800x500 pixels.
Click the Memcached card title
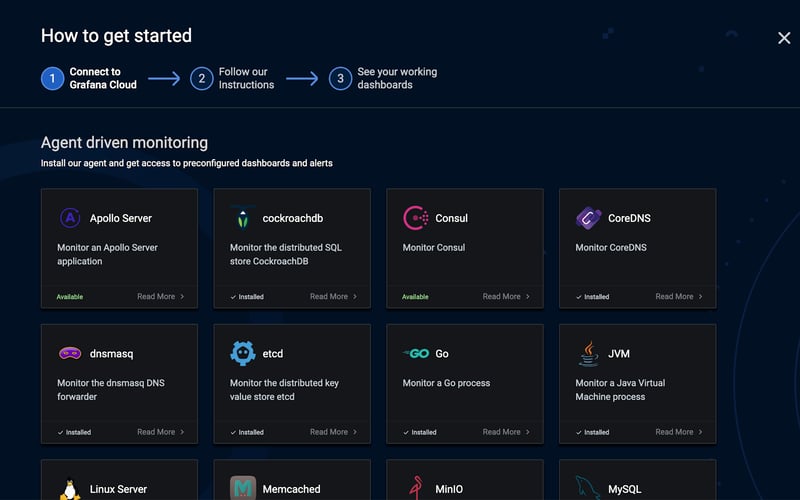tap(291, 489)
